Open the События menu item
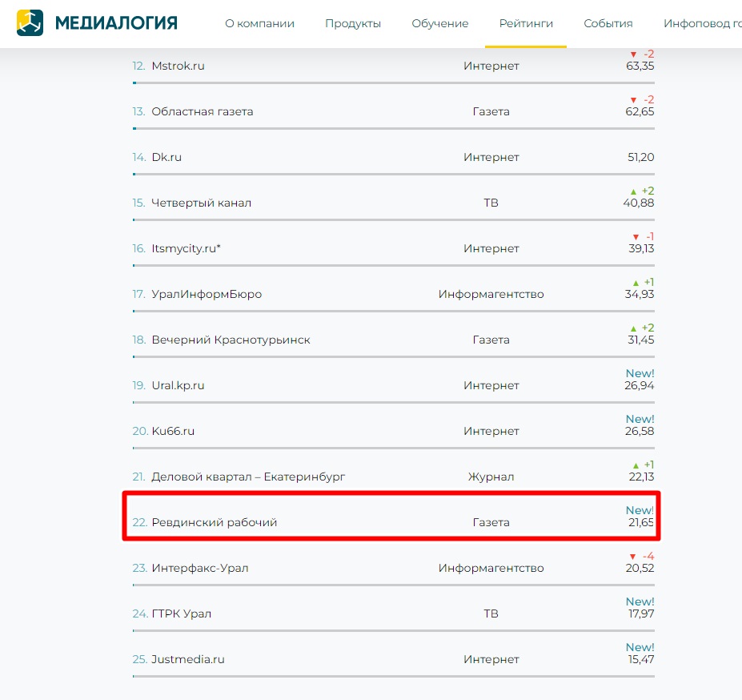 (x=608, y=24)
